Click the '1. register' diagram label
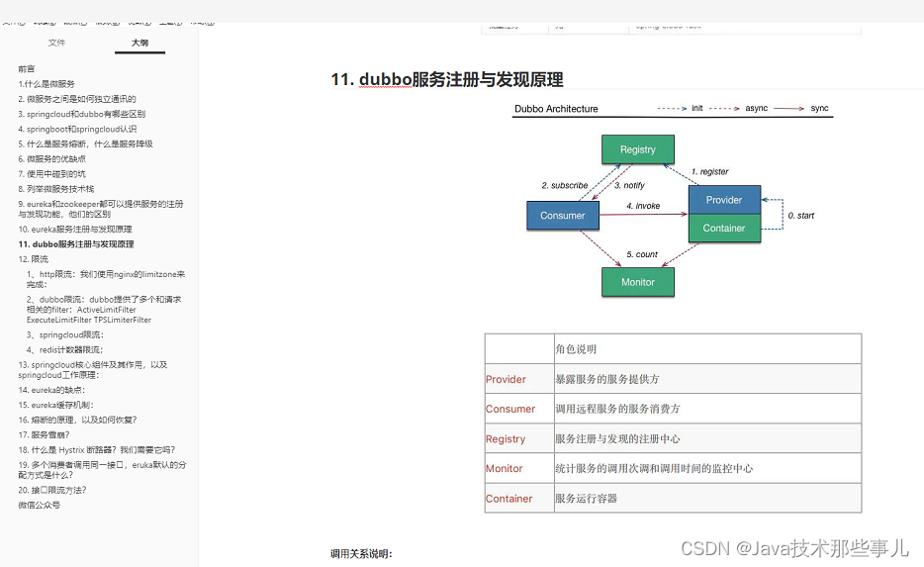Viewport: 924px width, 567px height. [709, 171]
